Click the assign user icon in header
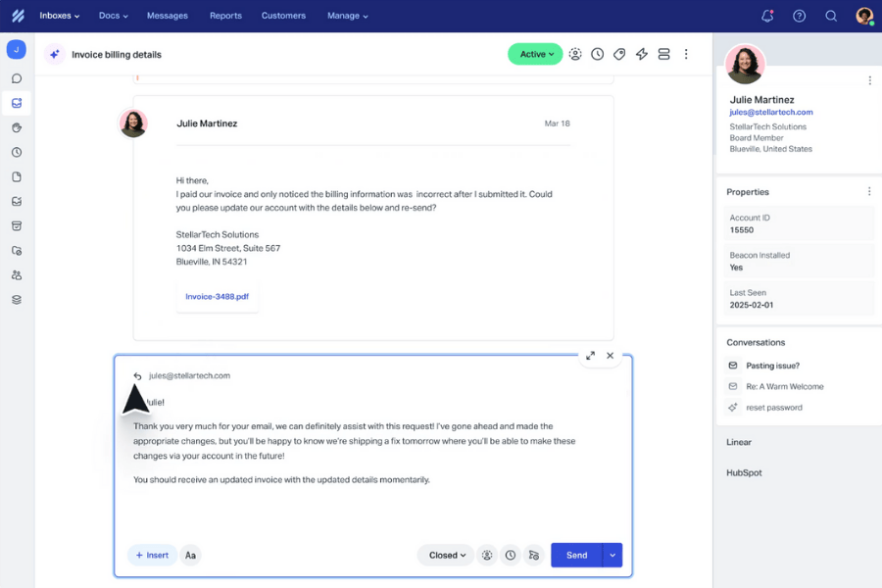The width and height of the screenshot is (882, 588). [575, 54]
